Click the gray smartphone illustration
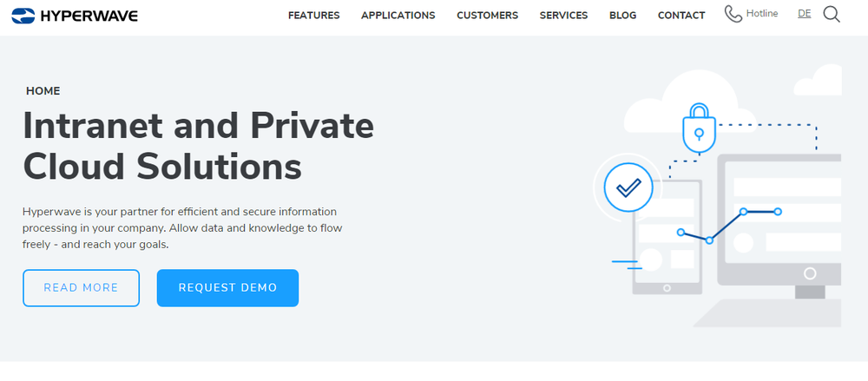 667,237
